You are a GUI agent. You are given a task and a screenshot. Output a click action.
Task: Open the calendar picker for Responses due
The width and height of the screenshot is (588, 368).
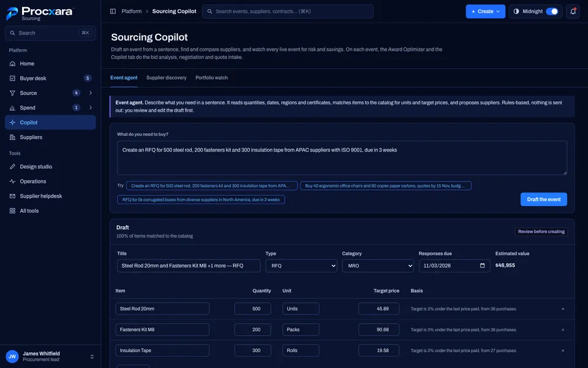click(x=482, y=266)
